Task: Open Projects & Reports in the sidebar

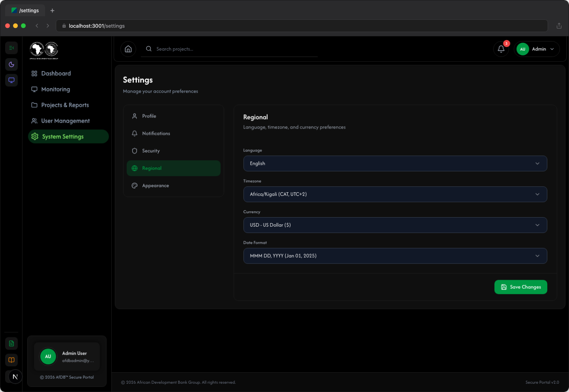Action: point(68,105)
